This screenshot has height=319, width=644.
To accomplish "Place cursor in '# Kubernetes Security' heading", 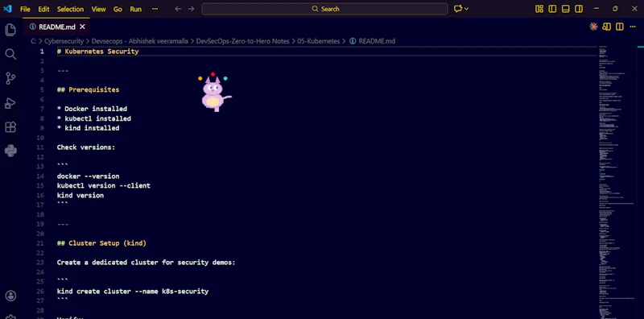I will [x=97, y=52].
